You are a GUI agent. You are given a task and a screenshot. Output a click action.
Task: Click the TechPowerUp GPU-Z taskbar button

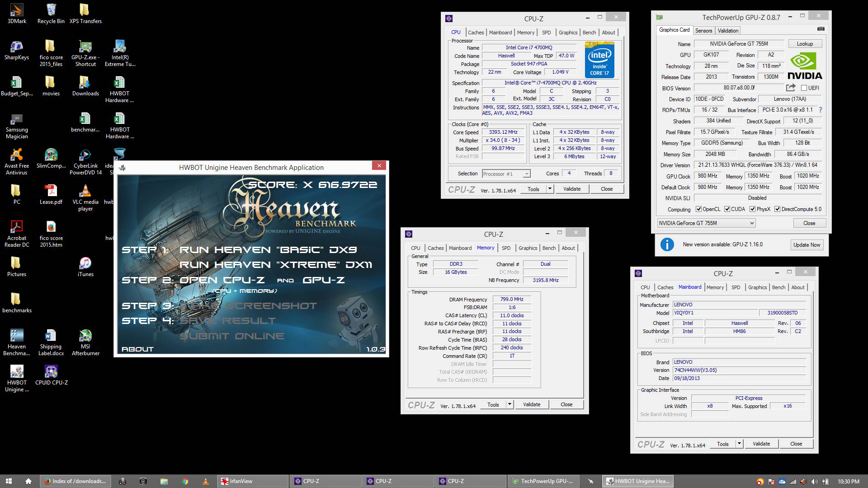(545, 481)
